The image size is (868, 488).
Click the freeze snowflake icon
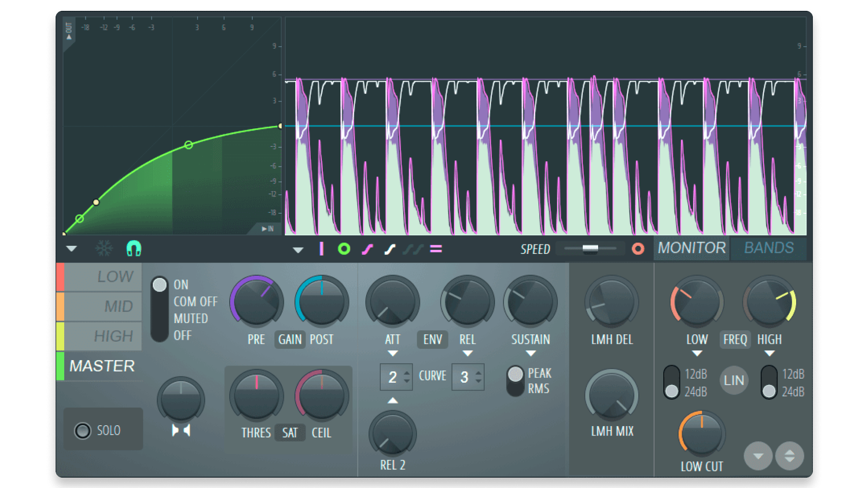[104, 249]
